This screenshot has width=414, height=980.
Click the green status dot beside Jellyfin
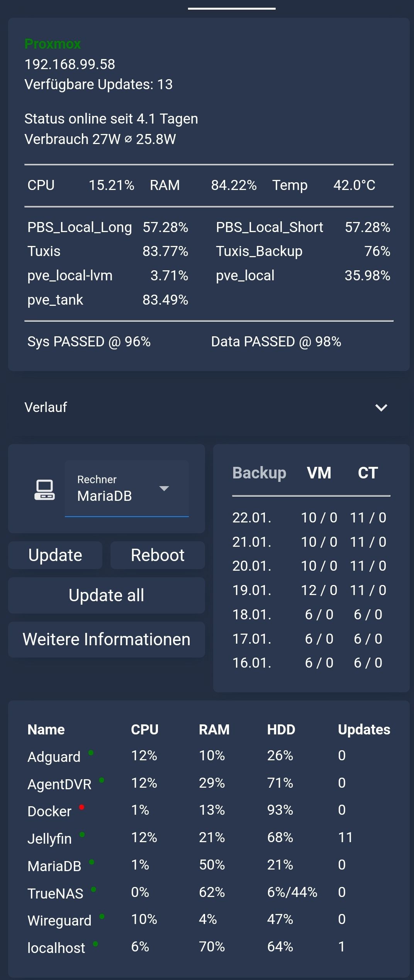tap(82, 834)
